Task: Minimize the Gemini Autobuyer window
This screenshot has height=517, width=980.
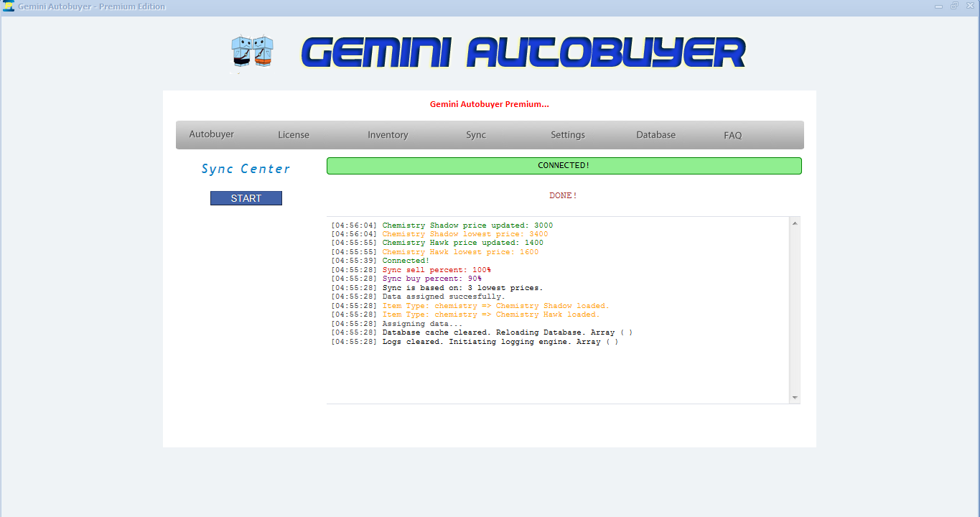Action: click(x=938, y=6)
